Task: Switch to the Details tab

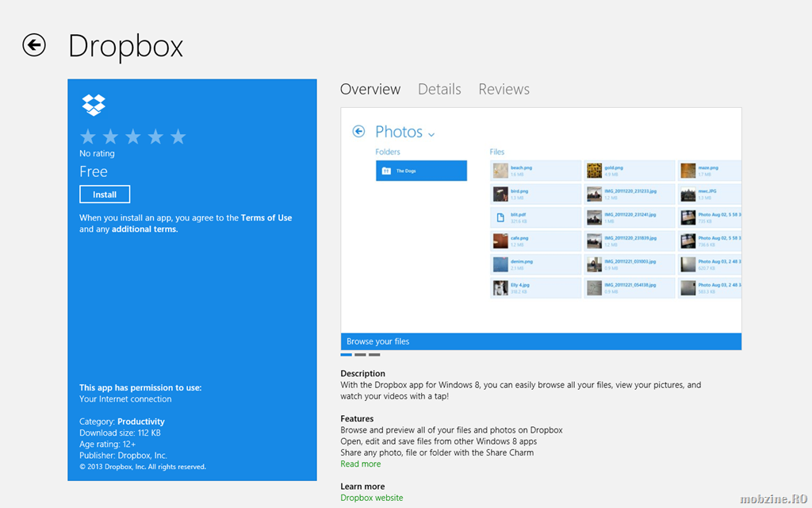Action: click(439, 89)
